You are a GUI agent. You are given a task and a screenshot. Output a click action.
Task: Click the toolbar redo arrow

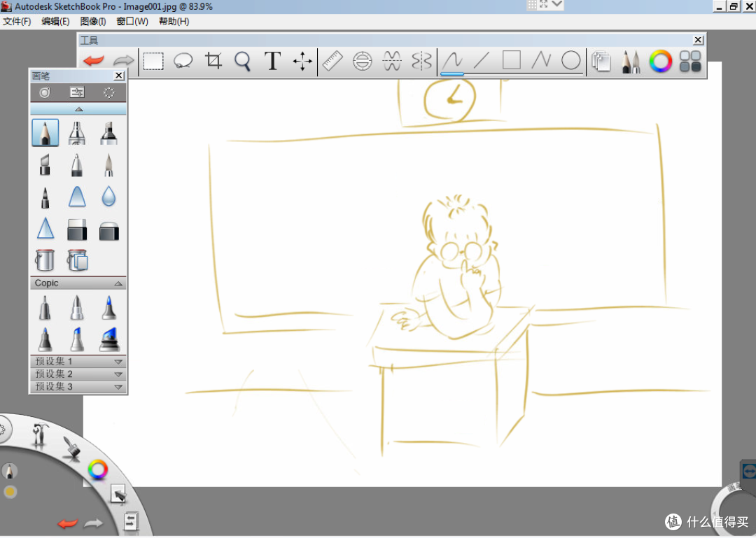(x=123, y=61)
